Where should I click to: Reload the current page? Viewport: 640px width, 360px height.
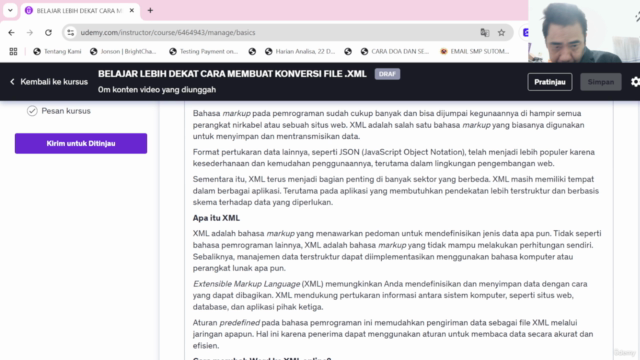click(48, 33)
